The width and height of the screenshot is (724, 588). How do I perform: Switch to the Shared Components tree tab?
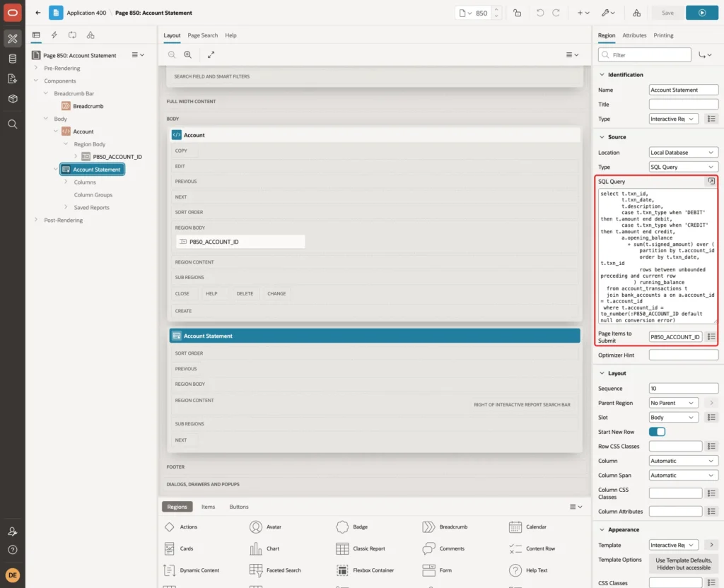90,35
